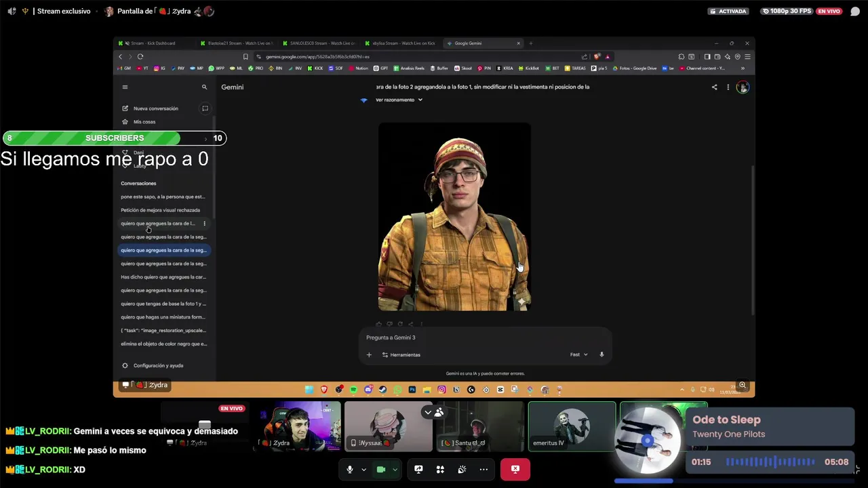Open Instagram from the shared screen taskbar
The height and width of the screenshot is (488, 868).
(441, 390)
